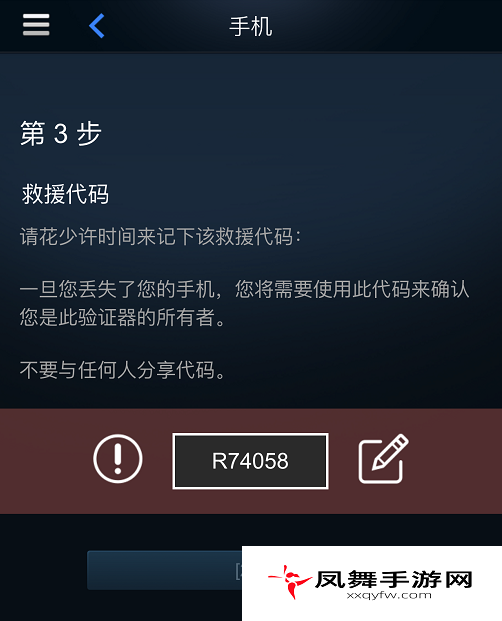The height and width of the screenshot is (621, 502).
Task: Click the number 3 in step heading
Action: [61, 133]
